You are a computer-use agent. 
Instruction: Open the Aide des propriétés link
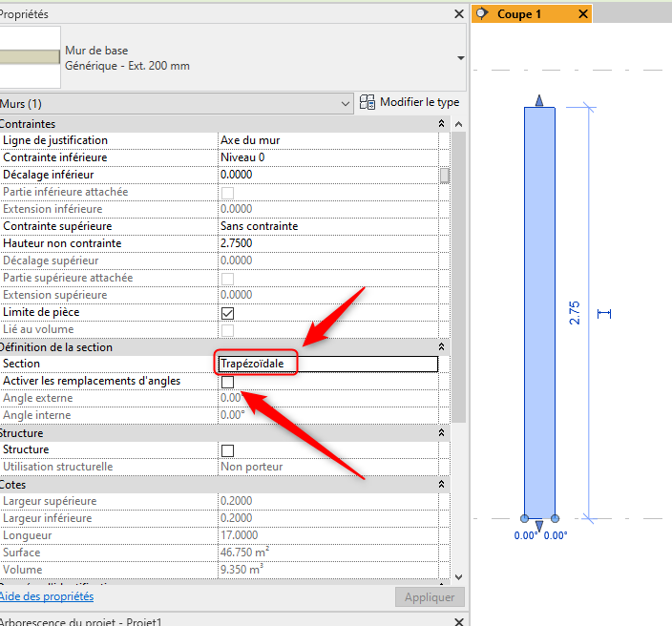click(x=47, y=596)
